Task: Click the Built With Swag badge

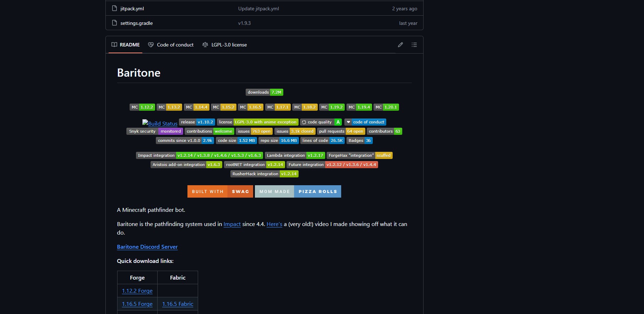Action: point(220,192)
